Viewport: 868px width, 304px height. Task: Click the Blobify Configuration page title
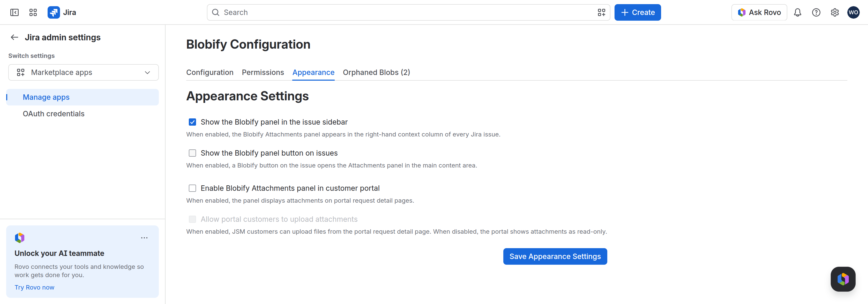248,44
